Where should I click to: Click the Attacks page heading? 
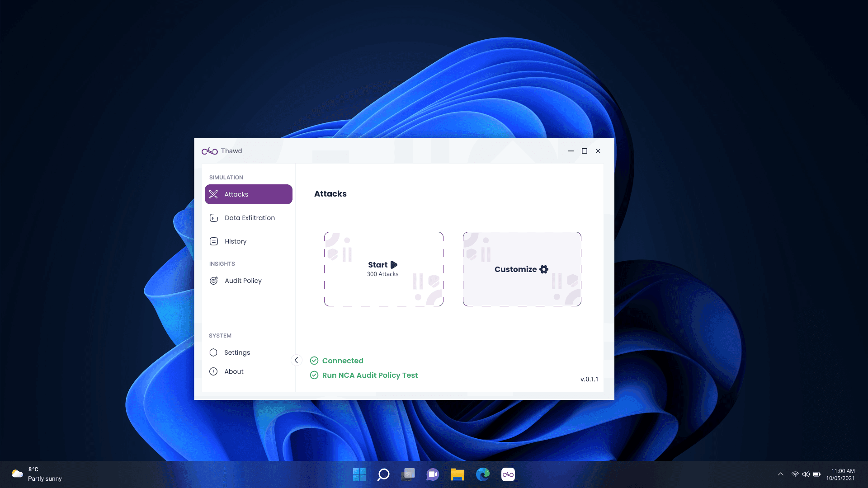click(x=330, y=194)
